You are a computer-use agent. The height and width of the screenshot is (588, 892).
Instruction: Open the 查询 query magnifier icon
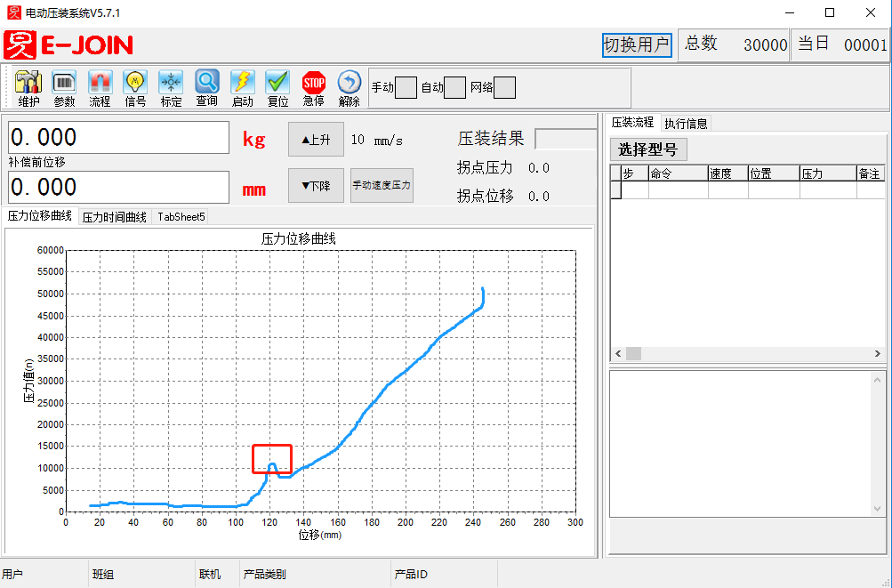point(206,87)
